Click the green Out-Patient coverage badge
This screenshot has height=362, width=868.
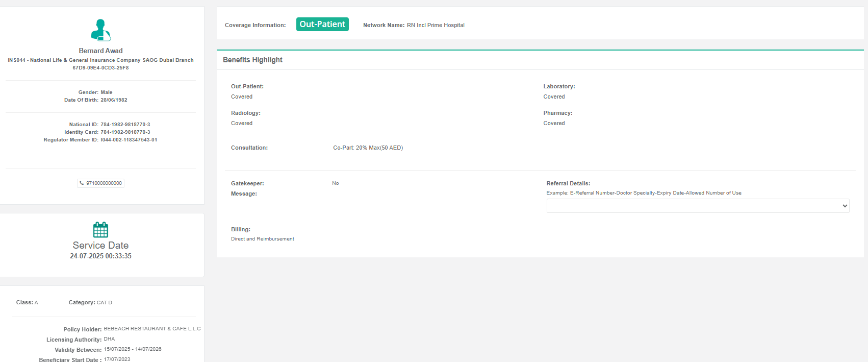(x=322, y=25)
